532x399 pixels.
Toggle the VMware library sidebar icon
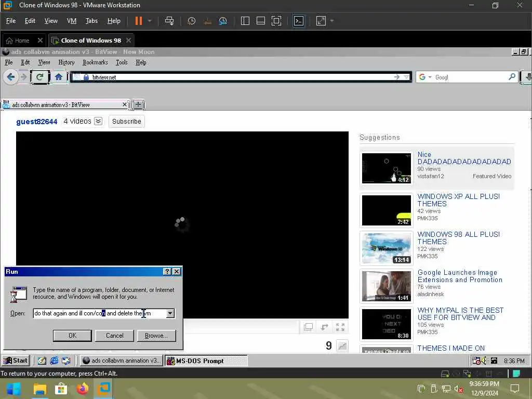245,21
